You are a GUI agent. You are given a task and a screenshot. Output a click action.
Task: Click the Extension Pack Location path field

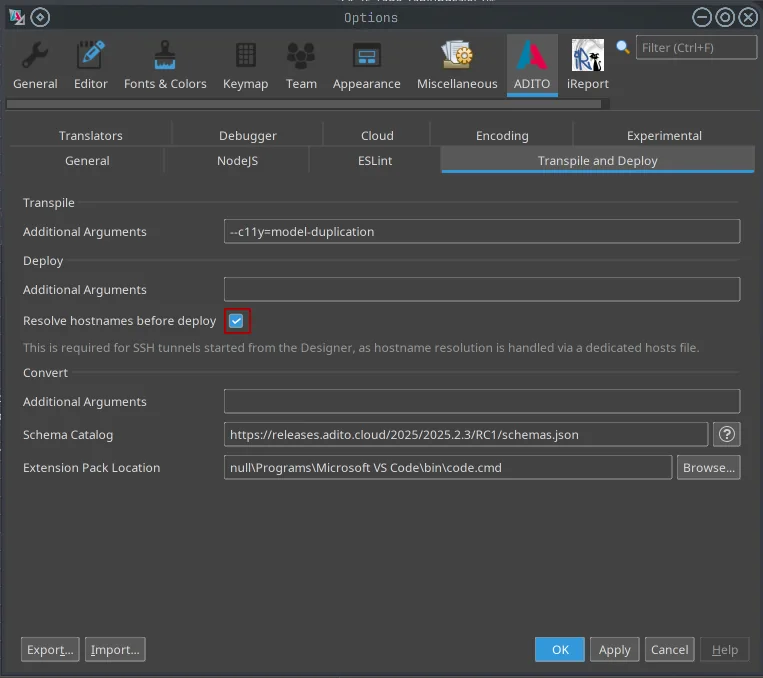(448, 467)
